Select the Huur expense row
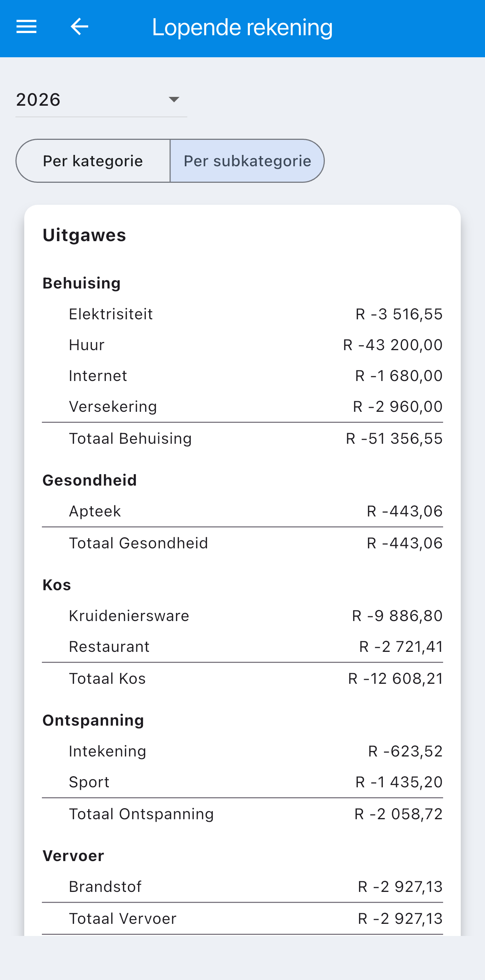The width and height of the screenshot is (485, 980). [x=242, y=345]
